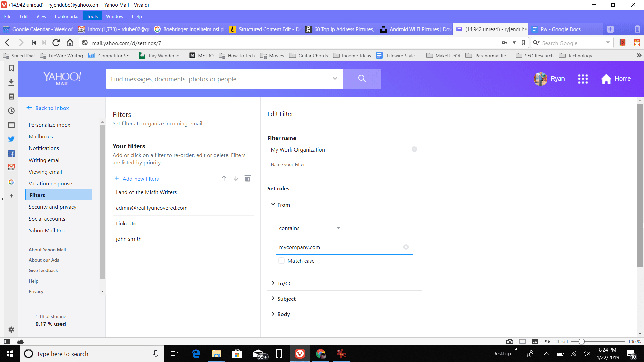Expand the Body filter rule section

point(283,314)
